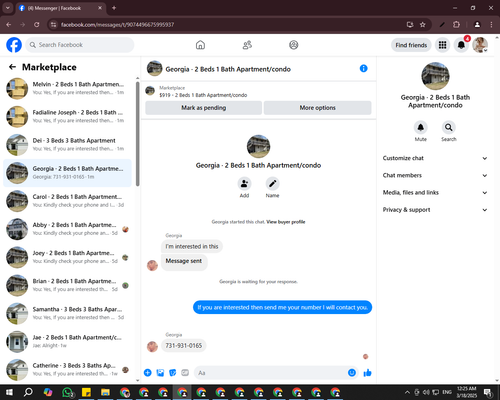Expand Media, files and links section

435,193
